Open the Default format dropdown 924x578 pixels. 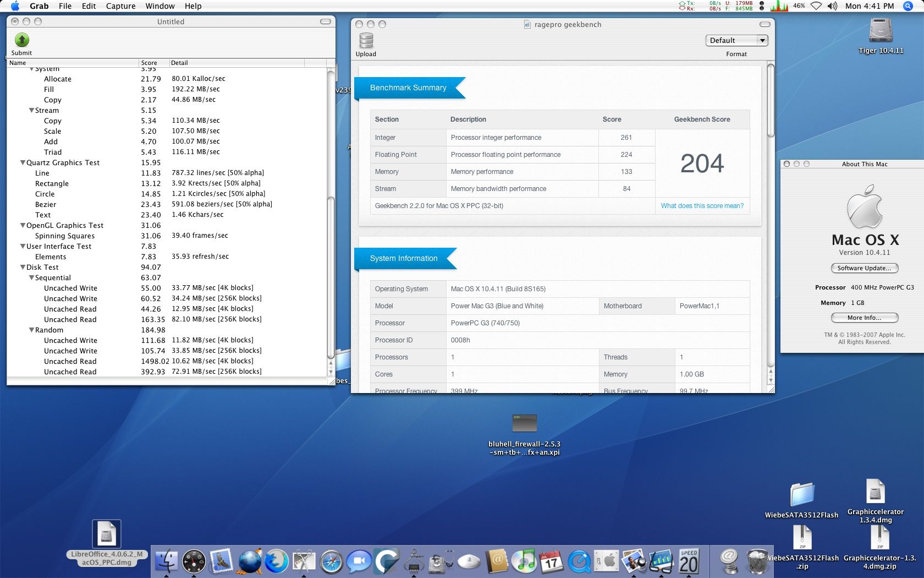click(736, 40)
